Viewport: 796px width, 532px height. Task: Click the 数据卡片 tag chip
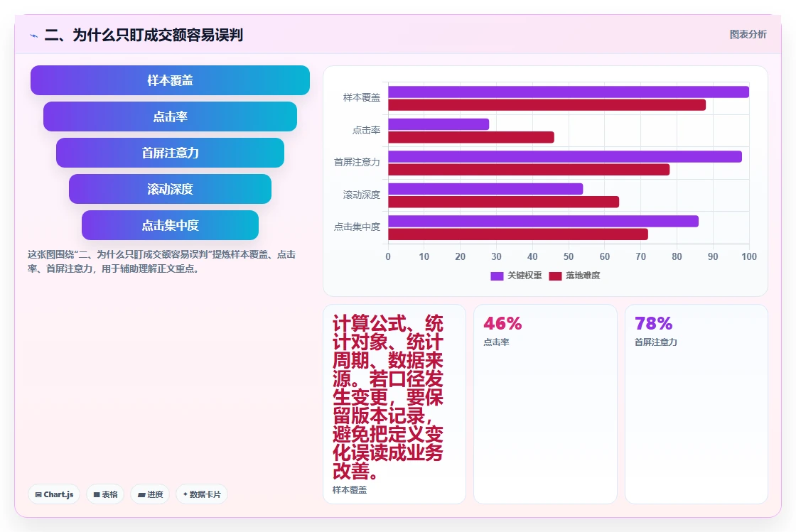[202, 494]
